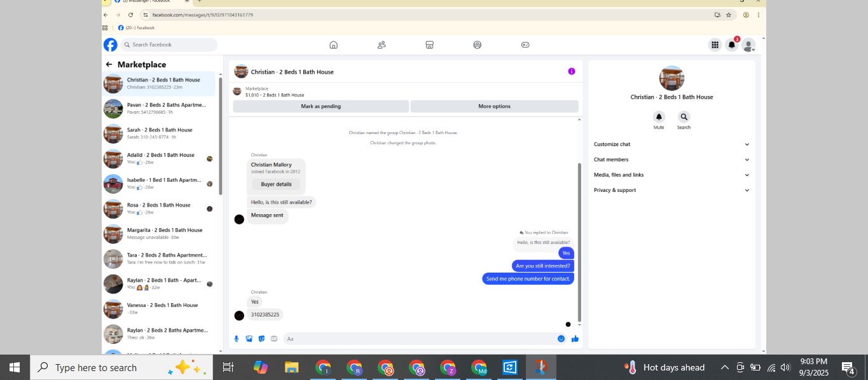Open the Friends tab
This screenshot has height=380, width=868.
click(382, 44)
